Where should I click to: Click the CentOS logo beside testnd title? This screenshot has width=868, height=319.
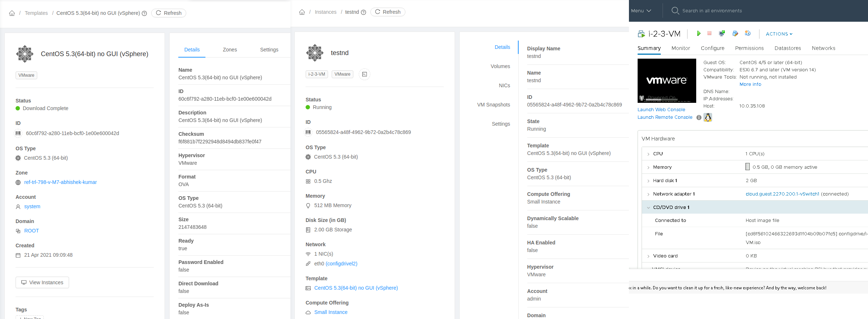(315, 53)
